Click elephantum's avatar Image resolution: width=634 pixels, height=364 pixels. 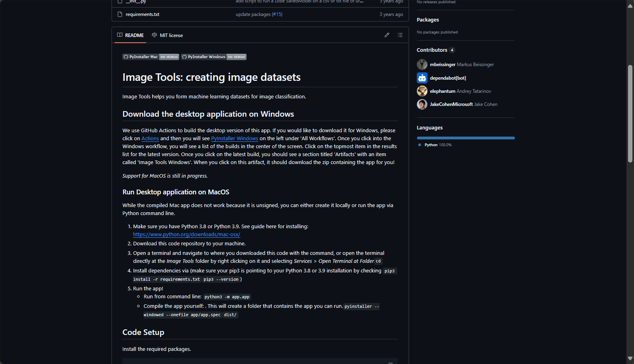[422, 91]
